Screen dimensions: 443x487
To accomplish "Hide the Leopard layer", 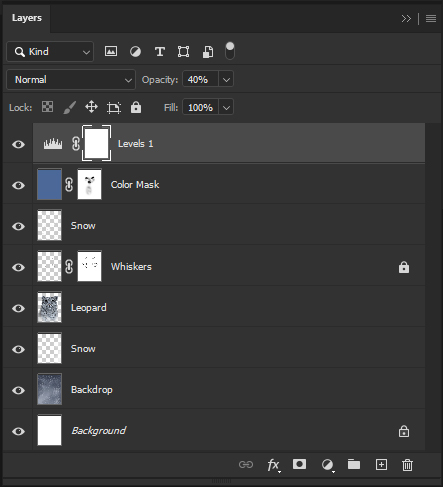I will pos(18,308).
